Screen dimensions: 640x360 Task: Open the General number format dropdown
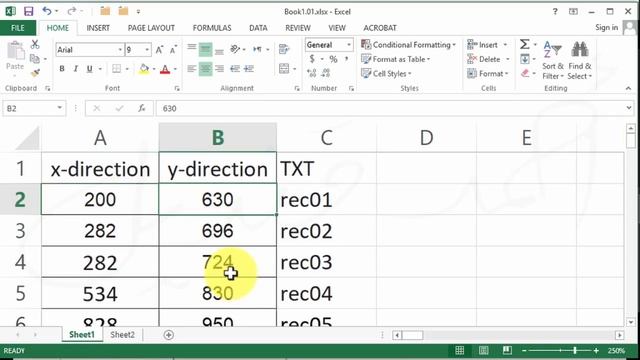[349, 44]
